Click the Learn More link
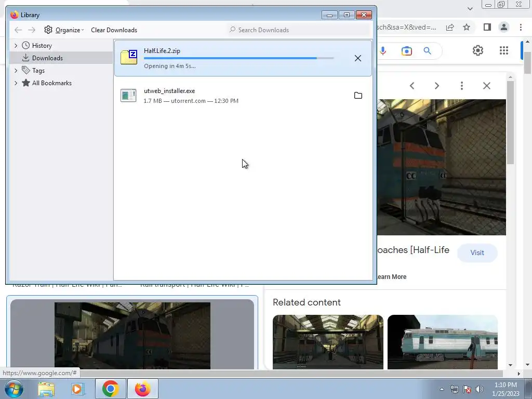532x399 pixels. [392, 277]
